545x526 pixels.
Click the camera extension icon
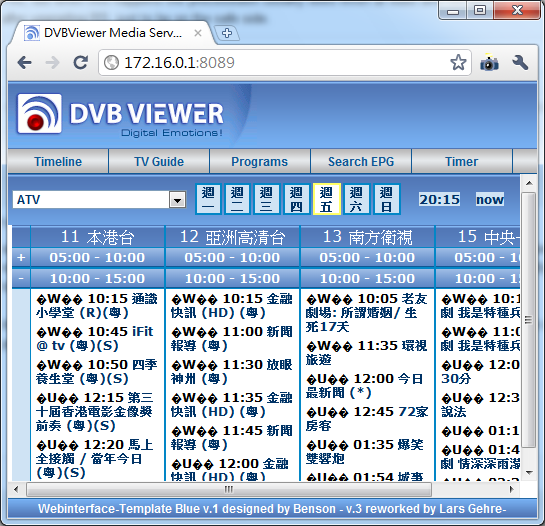click(x=489, y=63)
